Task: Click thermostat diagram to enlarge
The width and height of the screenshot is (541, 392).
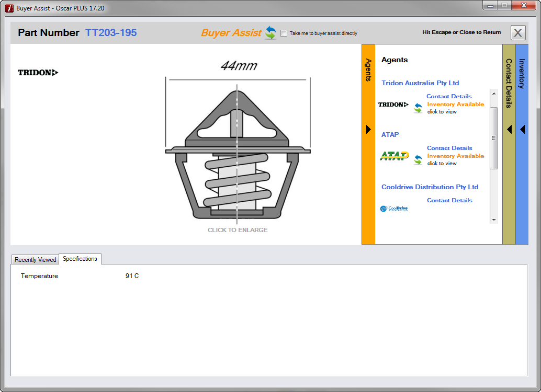Action: (238, 152)
